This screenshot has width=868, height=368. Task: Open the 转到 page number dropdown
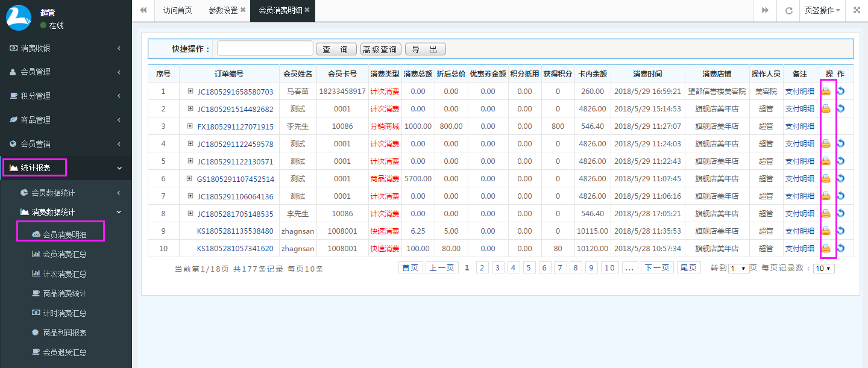point(738,269)
